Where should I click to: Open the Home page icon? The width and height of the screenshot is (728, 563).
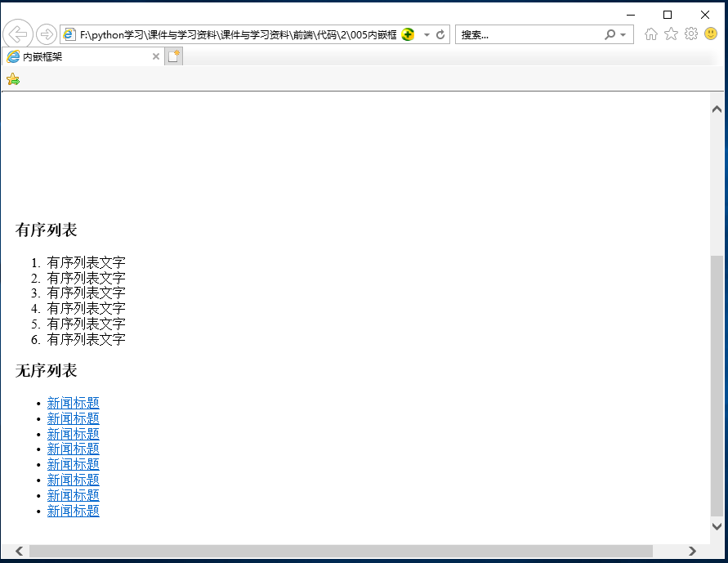point(651,34)
